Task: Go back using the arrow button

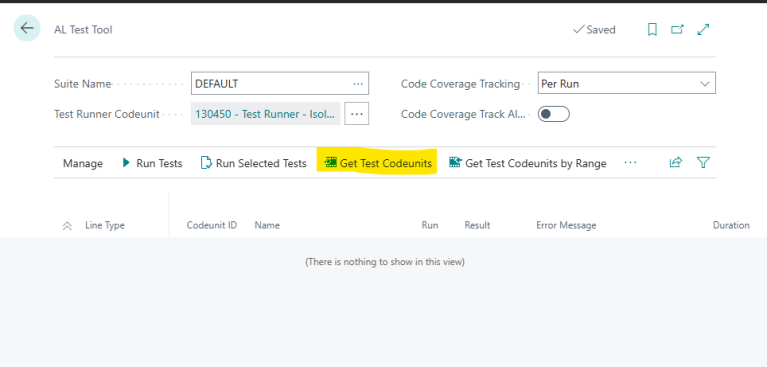Action: (x=27, y=28)
